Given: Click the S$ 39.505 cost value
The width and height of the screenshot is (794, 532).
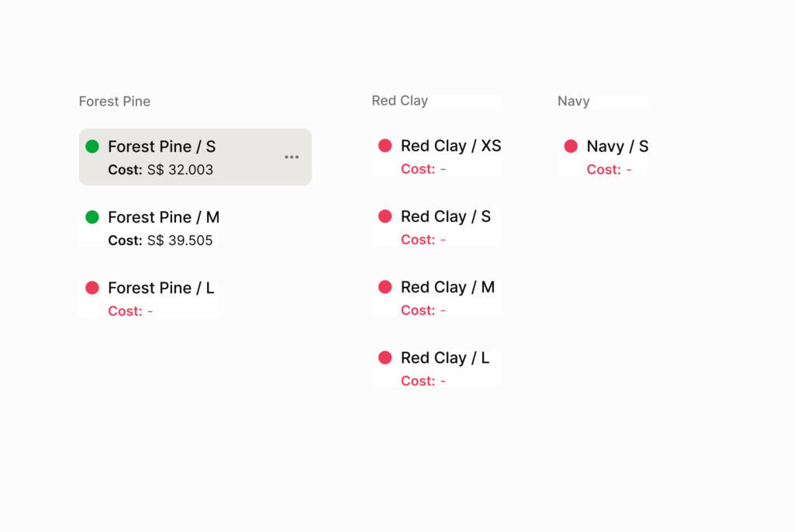Looking at the screenshot, I should pos(180,240).
